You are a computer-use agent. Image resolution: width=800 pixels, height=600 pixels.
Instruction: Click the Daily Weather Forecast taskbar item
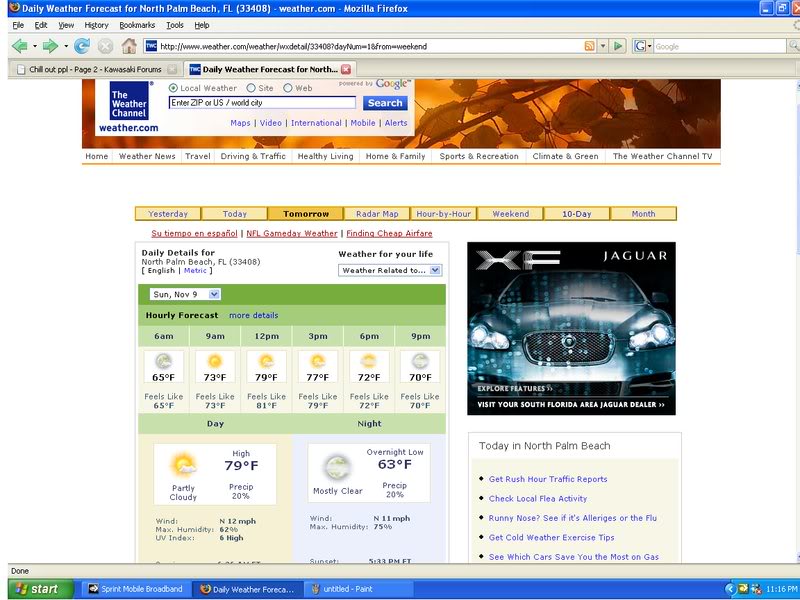click(248, 589)
